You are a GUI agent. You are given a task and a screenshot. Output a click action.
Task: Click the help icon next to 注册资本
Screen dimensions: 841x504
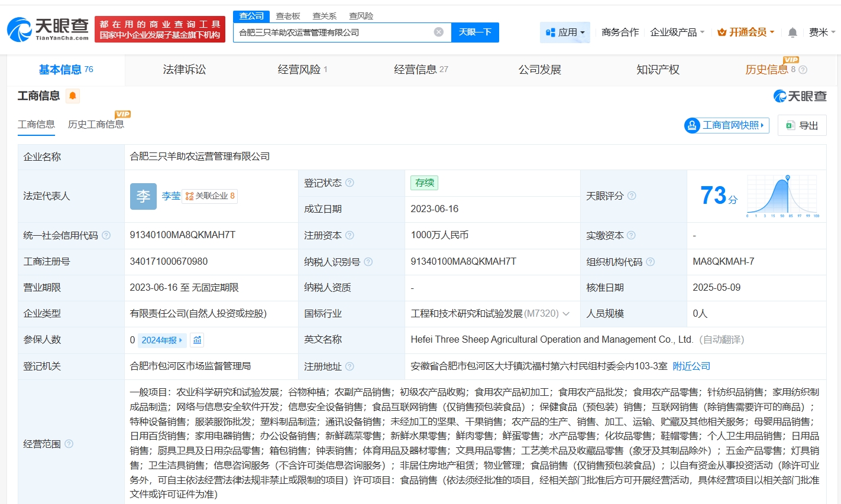click(x=350, y=235)
